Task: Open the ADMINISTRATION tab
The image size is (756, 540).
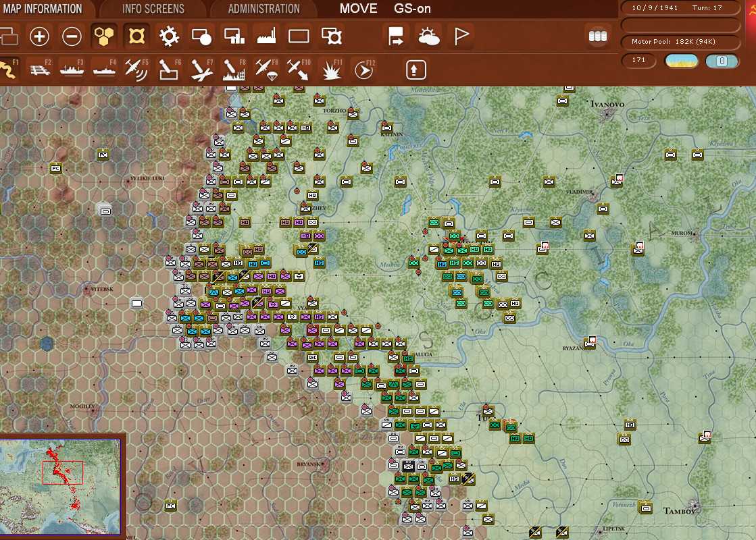Action: click(263, 9)
